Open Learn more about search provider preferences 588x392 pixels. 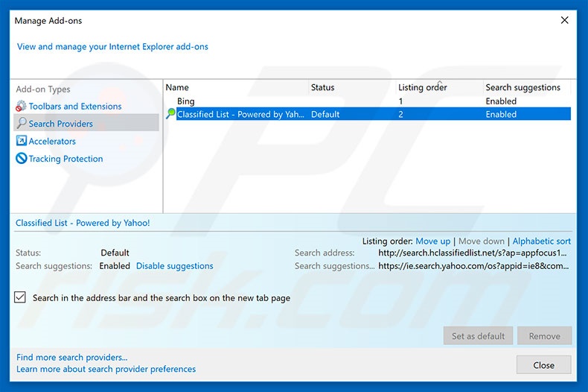click(106, 369)
